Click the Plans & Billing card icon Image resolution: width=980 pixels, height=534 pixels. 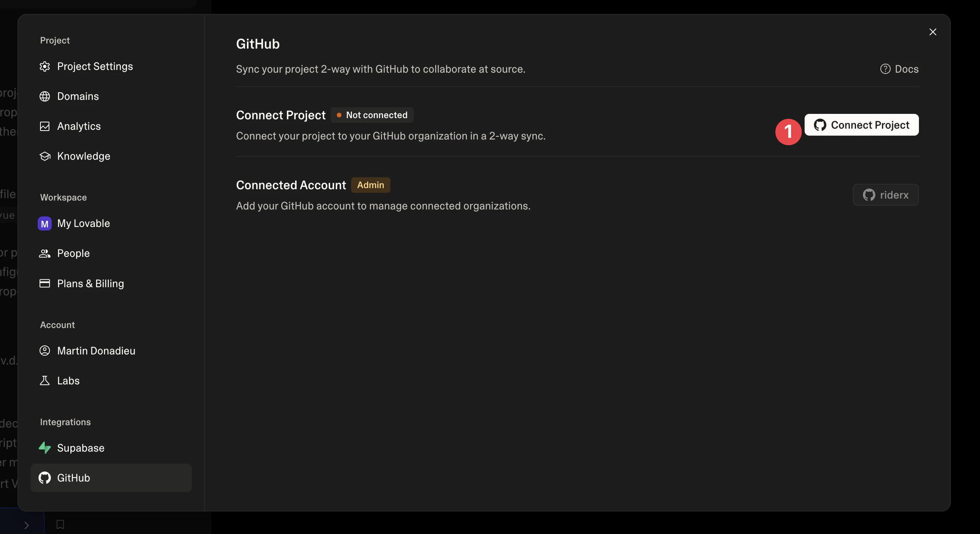[45, 283]
